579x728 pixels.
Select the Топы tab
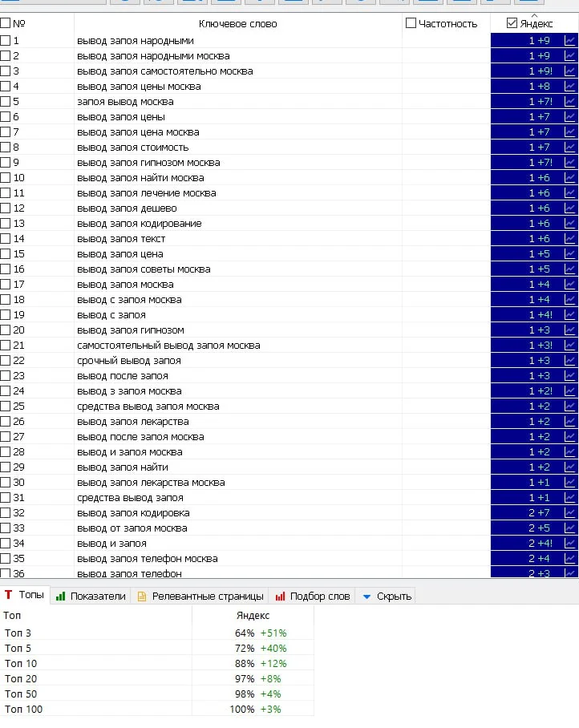tap(24, 595)
